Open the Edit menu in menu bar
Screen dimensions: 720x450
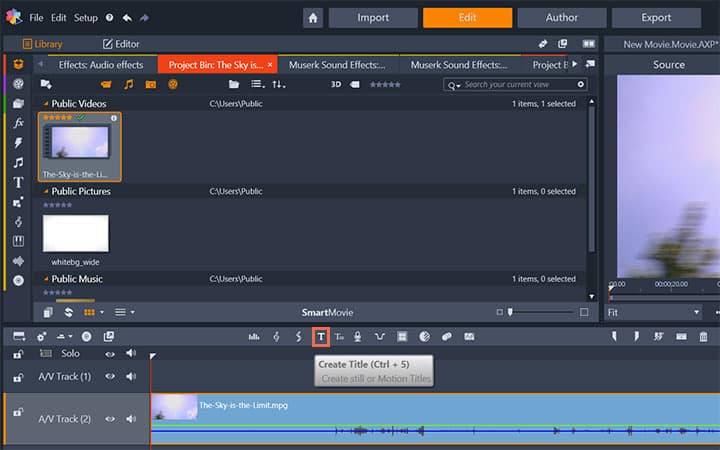click(58, 18)
